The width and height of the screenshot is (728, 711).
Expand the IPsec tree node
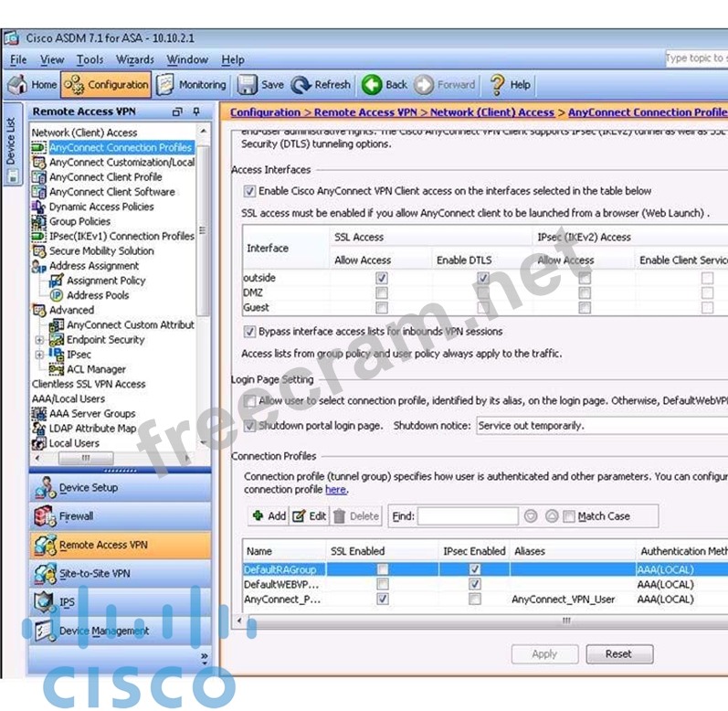(39, 355)
